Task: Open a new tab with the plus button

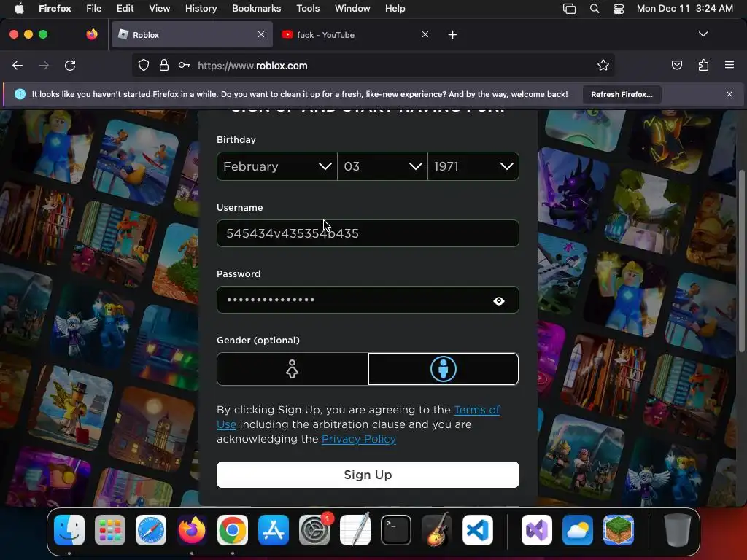Action: 452,35
